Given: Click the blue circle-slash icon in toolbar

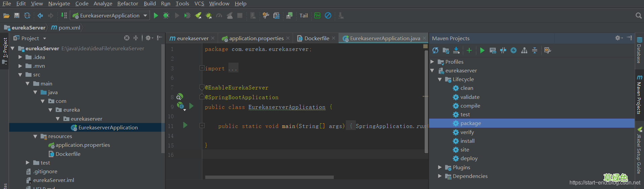Looking at the screenshot, I should 328,15.
